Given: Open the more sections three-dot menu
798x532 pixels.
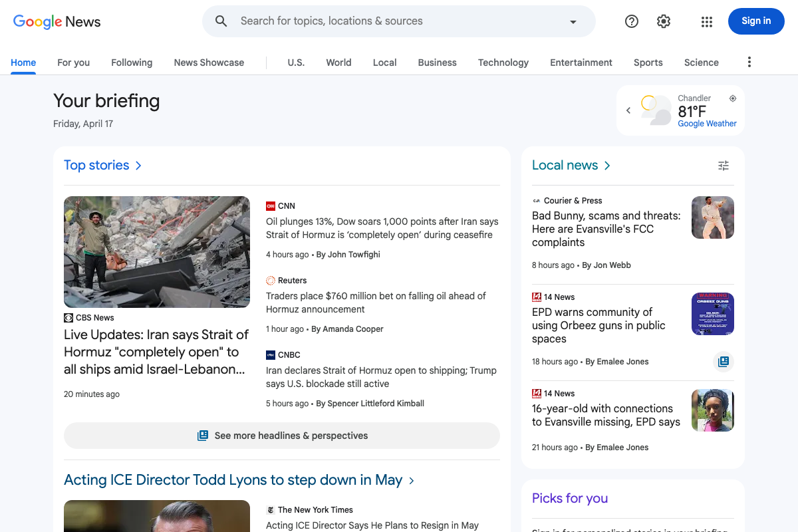Looking at the screenshot, I should [749, 62].
